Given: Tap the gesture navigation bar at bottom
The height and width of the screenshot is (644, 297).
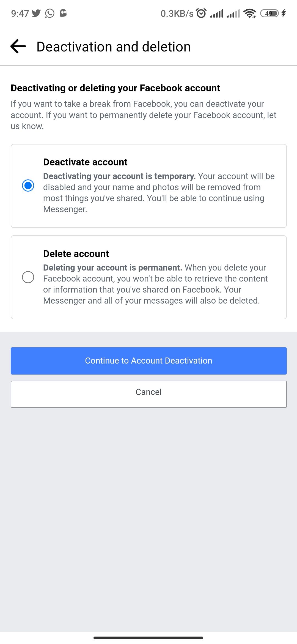Looking at the screenshot, I should (148, 637).
